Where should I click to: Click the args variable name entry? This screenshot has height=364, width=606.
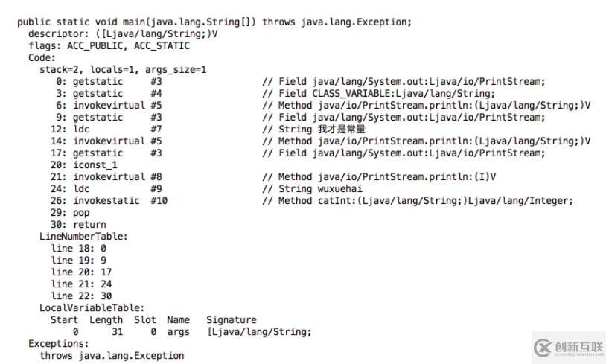coord(179,332)
